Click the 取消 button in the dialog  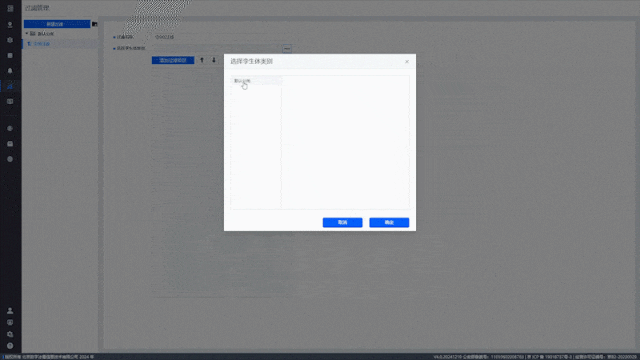click(342, 222)
